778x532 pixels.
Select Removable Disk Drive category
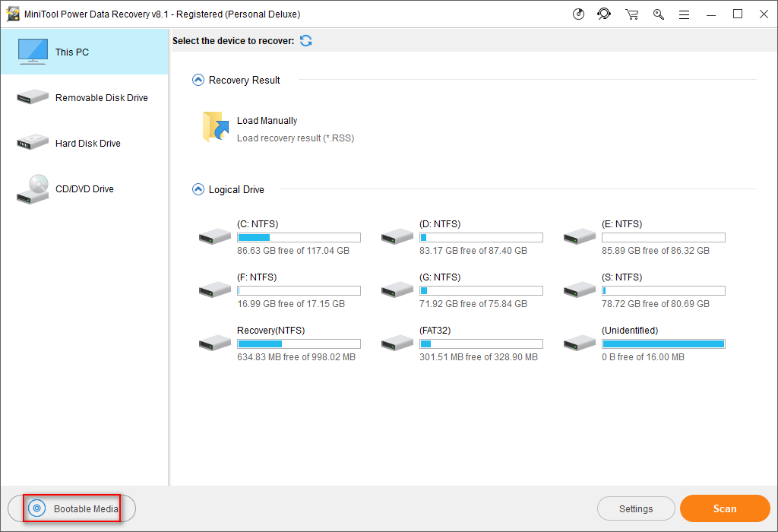tap(85, 97)
